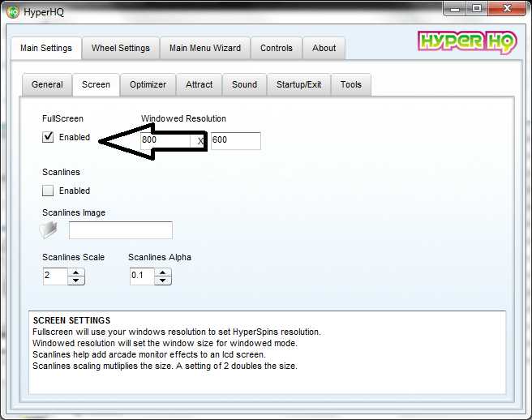Viewport: 532px width, 420px height.
Task: Toggle the FullScreen Enabled checkbox
Action: (x=48, y=137)
